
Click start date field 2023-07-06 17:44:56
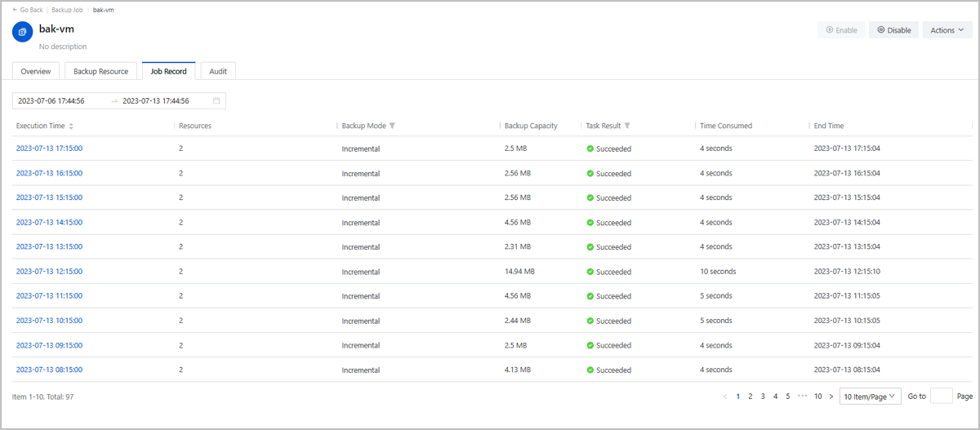pyautogui.click(x=51, y=101)
